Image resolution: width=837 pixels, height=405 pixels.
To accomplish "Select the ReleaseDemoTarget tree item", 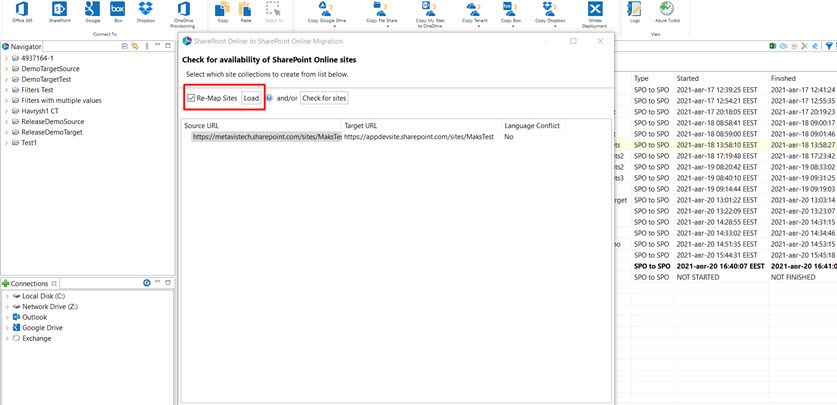I will pyautogui.click(x=52, y=132).
